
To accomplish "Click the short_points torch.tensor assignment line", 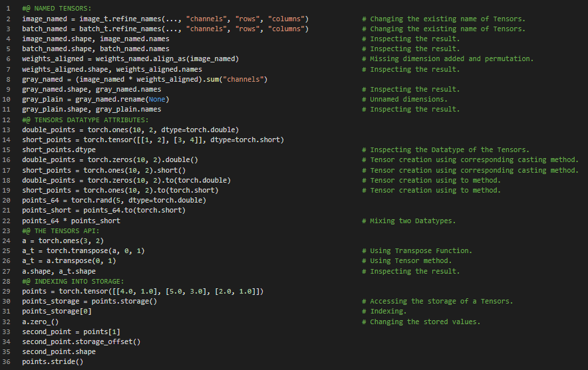I will pyautogui.click(x=153, y=139).
